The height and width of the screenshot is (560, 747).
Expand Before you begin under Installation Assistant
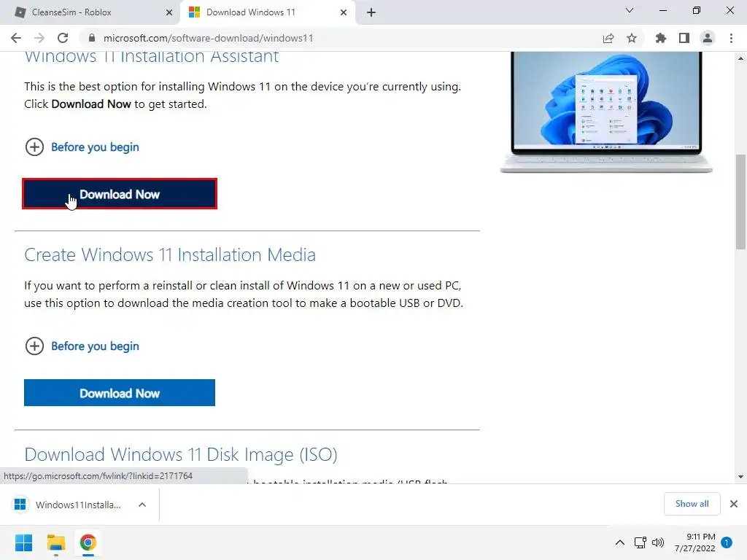(82, 147)
